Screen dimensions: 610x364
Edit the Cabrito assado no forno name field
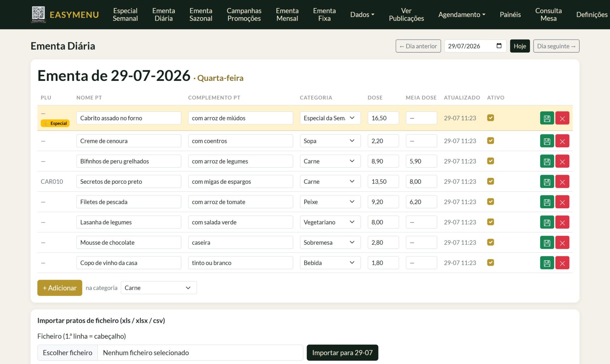tap(129, 118)
